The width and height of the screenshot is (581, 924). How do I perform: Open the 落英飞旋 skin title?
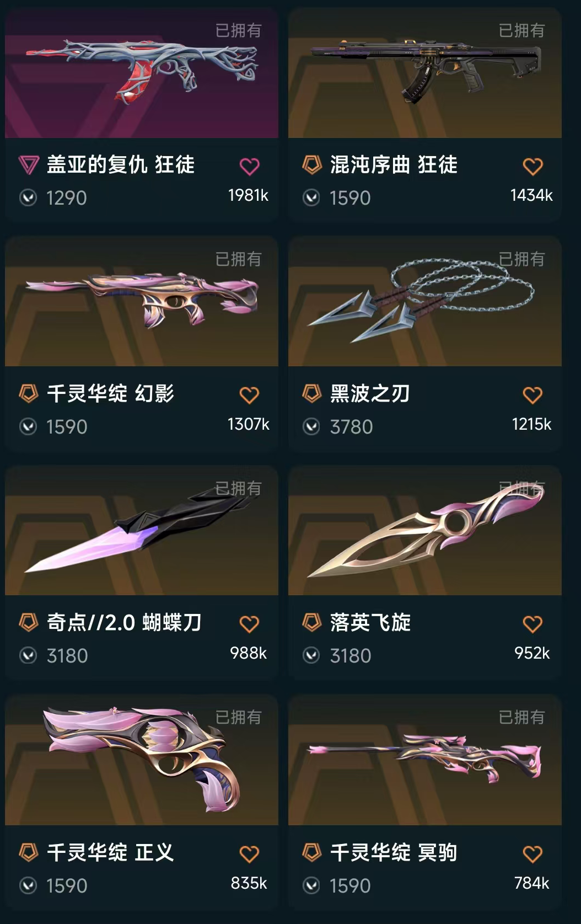(x=370, y=622)
